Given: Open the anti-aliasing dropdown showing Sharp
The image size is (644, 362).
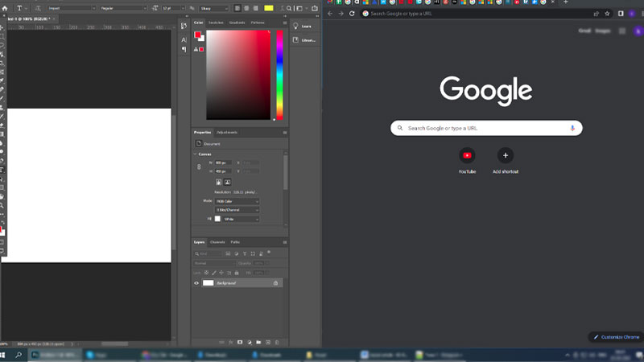Looking at the screenshot, I should pyautogui.click(x=213, y=8).
